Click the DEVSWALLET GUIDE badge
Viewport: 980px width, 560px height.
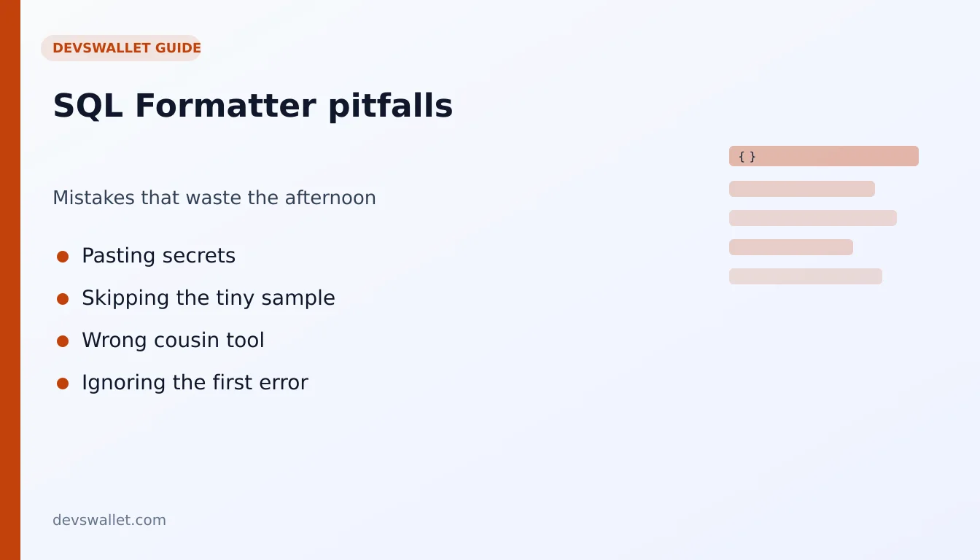click(121, 48)
